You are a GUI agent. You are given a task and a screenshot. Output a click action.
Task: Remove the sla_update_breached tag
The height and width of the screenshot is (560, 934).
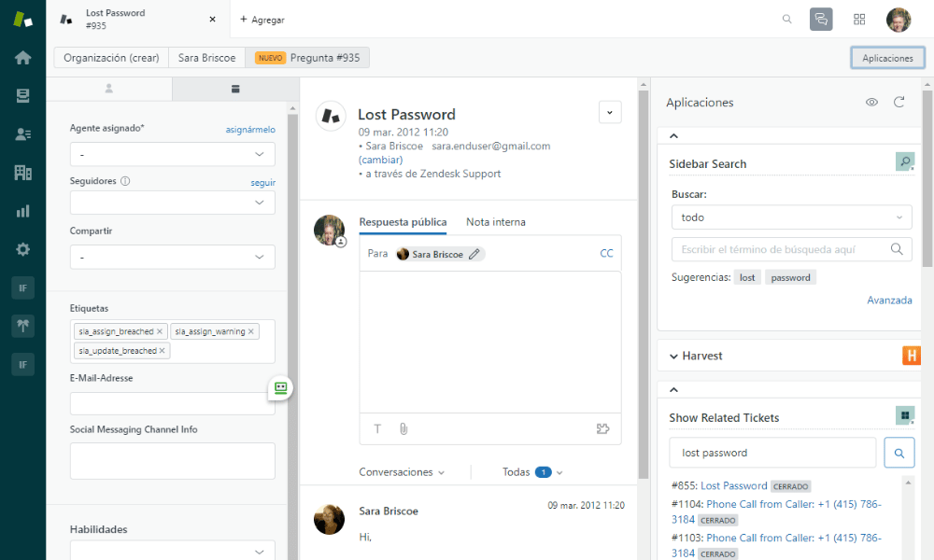tap(162, 351)
